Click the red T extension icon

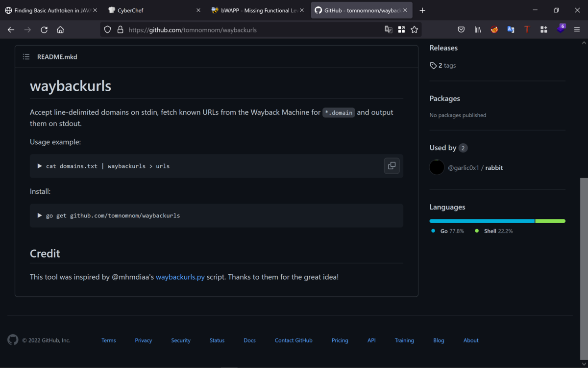[x=527, y=29]
